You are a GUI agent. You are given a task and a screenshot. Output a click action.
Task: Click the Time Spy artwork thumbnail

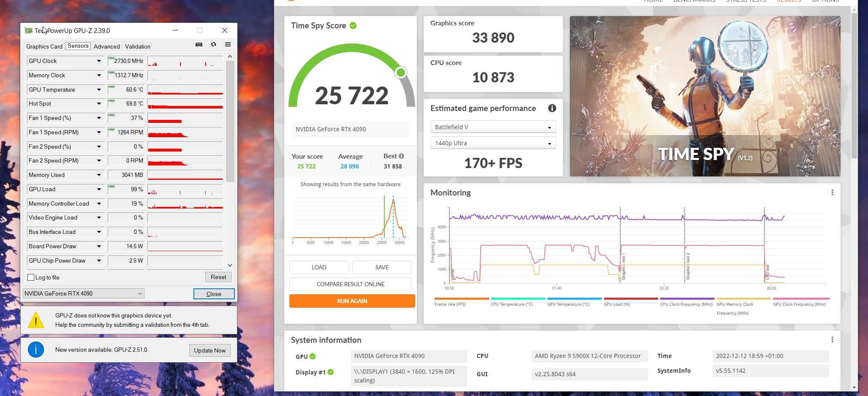(x=705, y=96)
